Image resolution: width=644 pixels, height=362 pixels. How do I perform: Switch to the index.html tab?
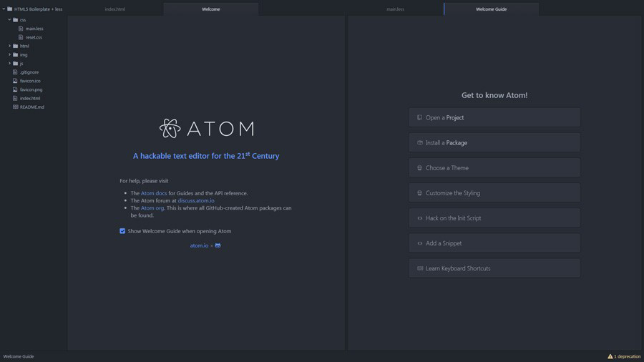coord(115,9)
